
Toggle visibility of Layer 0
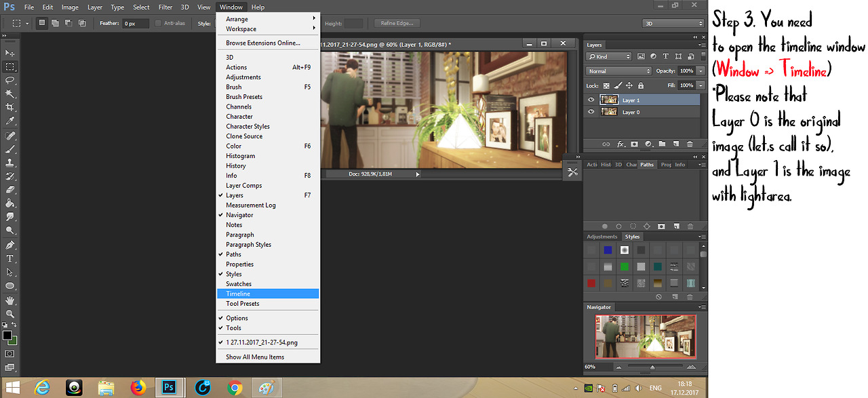coord(591,112)
